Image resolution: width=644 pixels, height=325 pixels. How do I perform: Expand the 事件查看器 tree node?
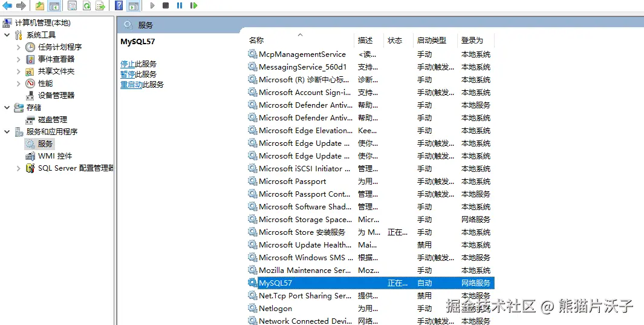[x=19, y=59]
